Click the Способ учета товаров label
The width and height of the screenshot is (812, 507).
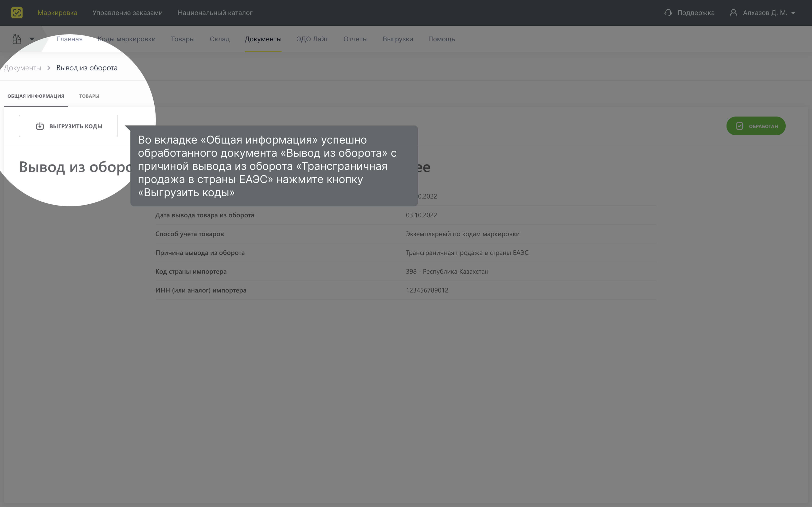tap(189, 234)
